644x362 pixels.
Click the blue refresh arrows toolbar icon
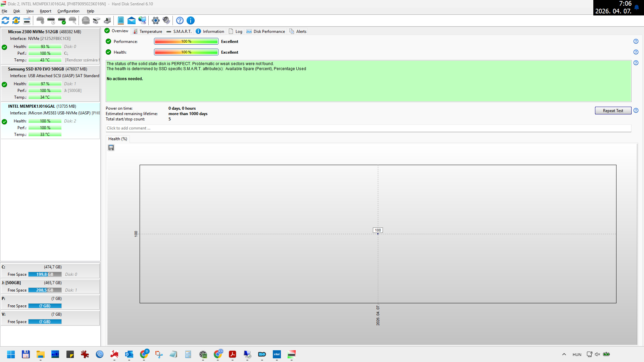coord(5,20)
